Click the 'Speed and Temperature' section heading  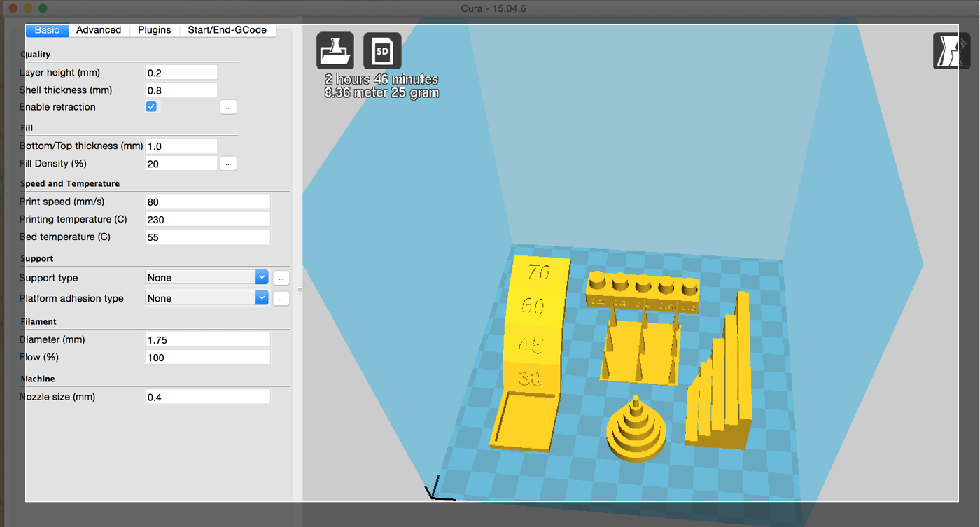(70, 184)
